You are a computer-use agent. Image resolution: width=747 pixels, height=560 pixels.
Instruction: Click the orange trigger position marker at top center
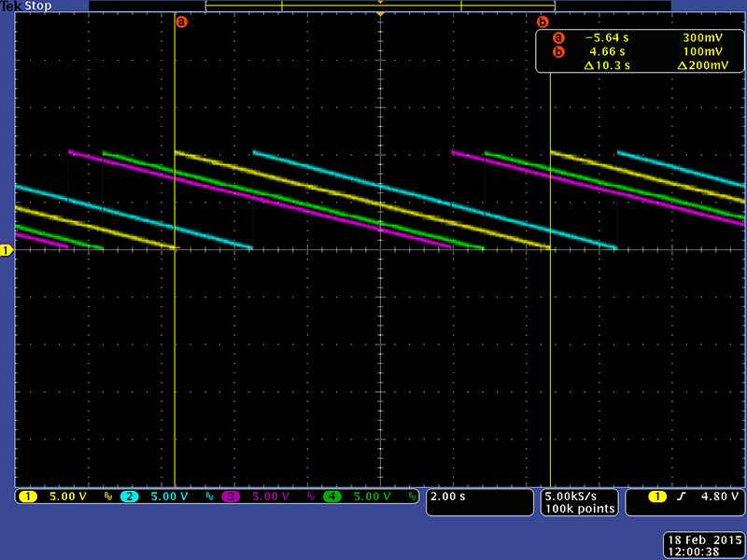[x=380, y=14]
